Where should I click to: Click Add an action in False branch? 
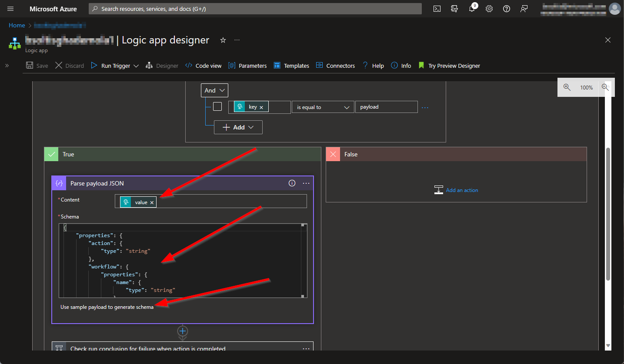click(x=462, y=190)
